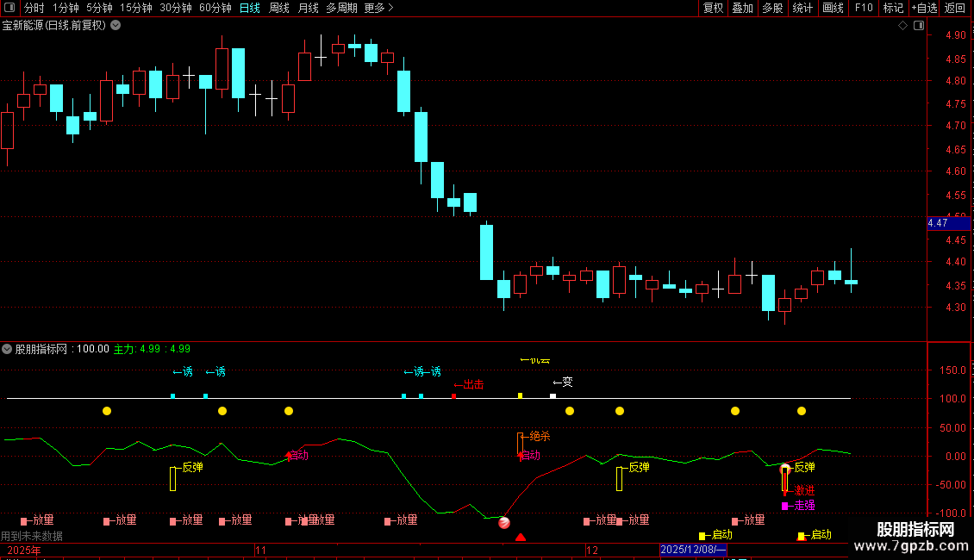The image size is (974, 560).
Task: Switch to 周线 weekly chart
Action: (x=279, y=8)
